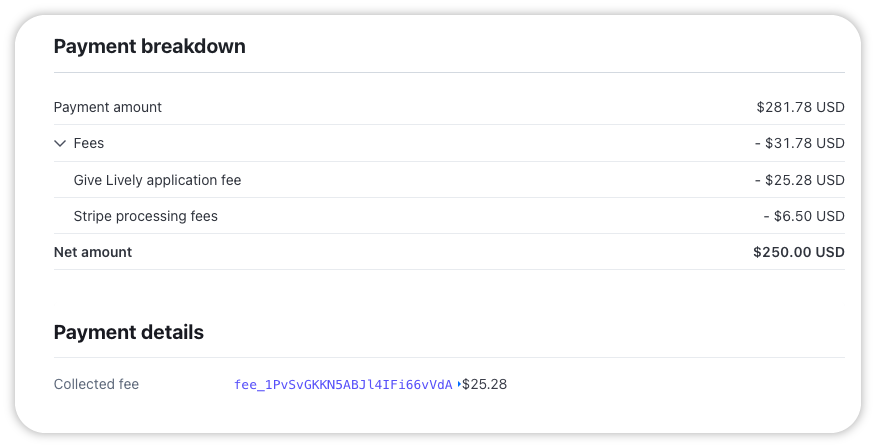Click the $250.00 USD net amount value
Viewport: 876px width, 448px height.
[x=798, y=252]
